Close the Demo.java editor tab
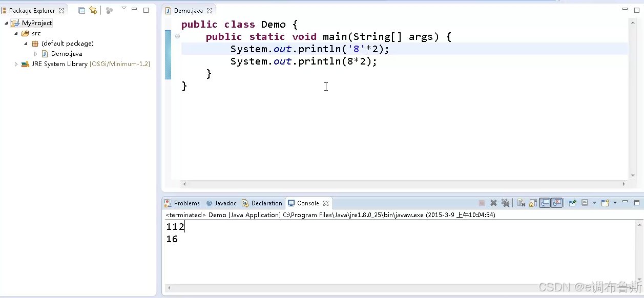 coord(210,10)
